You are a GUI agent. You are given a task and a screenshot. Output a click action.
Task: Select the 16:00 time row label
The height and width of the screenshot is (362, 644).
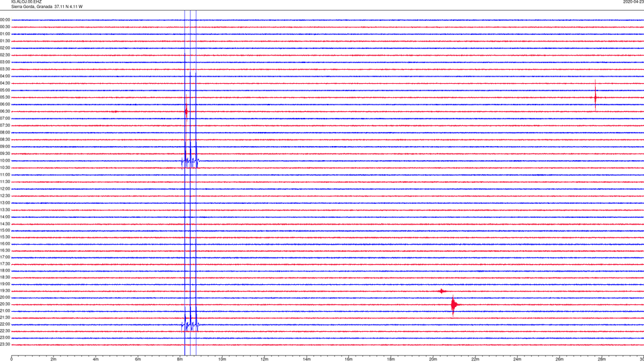pyautogui.click(x=5, y=244)
